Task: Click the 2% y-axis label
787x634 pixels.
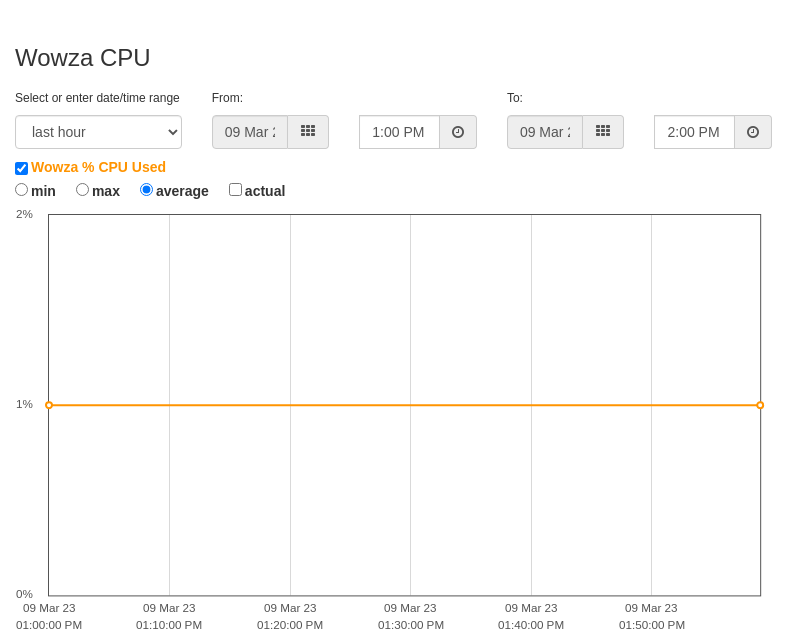Action: point(24,214)
